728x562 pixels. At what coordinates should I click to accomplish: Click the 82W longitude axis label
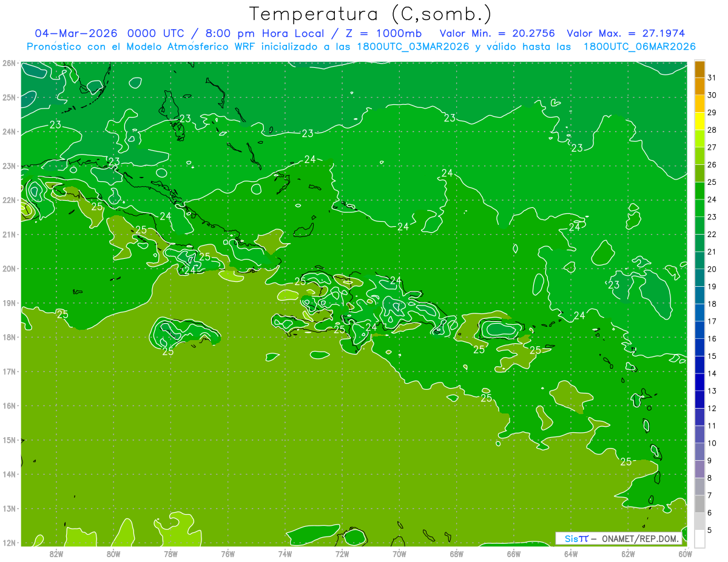click(x=56, y=554)
